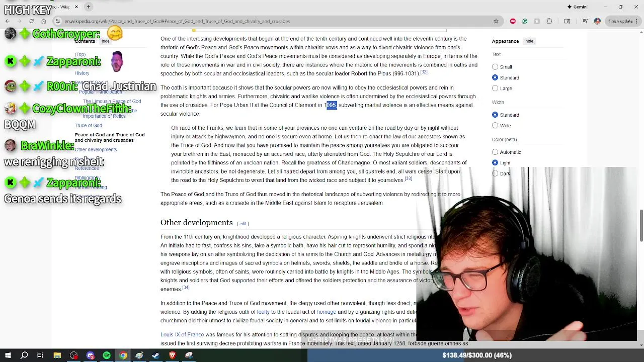Open Windows taskbar search
The image size is (644, 362).
[x=24, y=355]
